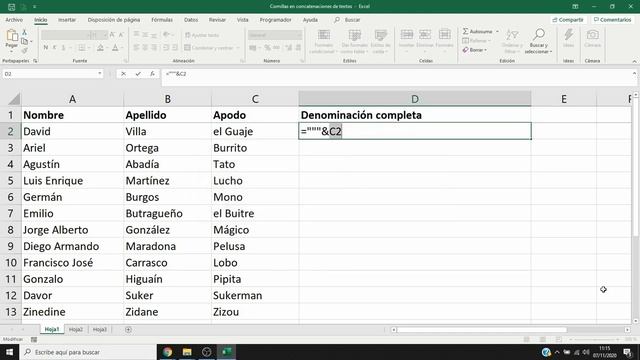
Task: Switch to the Programador tab
Action: (x=276, y=20)
